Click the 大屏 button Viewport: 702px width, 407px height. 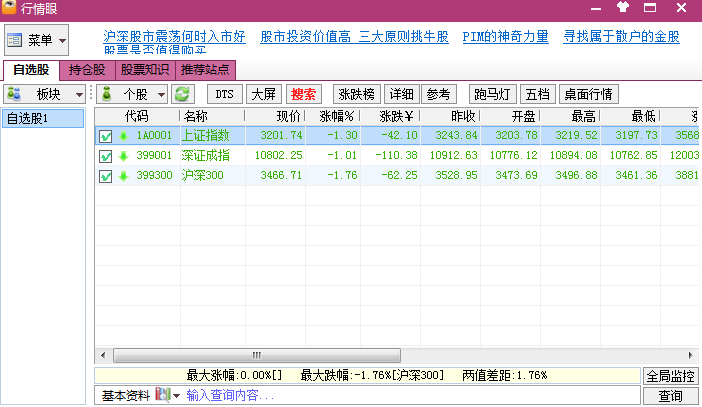point(264,94)
